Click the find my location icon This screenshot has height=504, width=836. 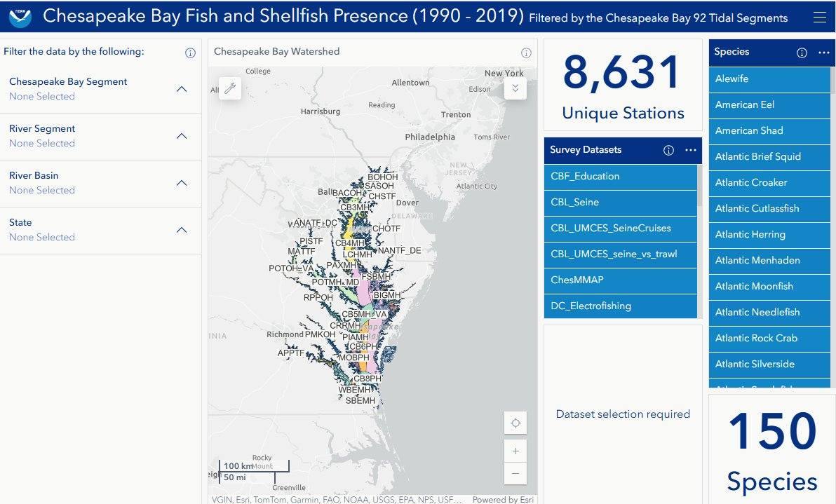[515, 423]
